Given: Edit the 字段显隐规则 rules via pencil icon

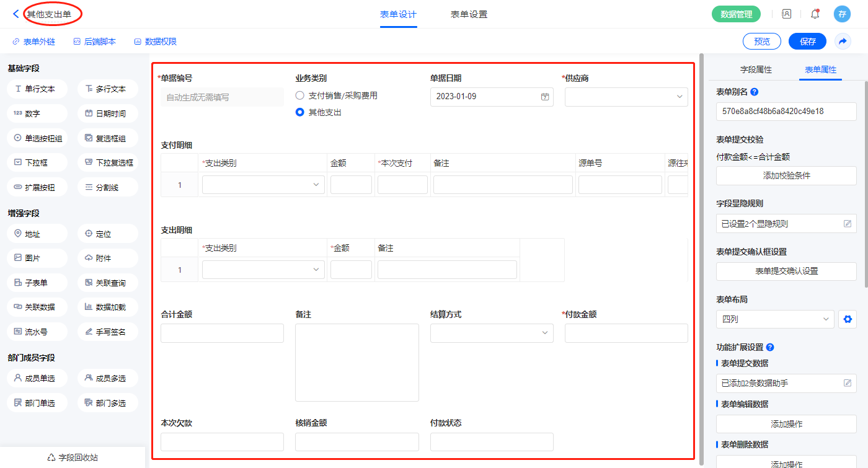Looking at the screenshot, I should 848,224.
